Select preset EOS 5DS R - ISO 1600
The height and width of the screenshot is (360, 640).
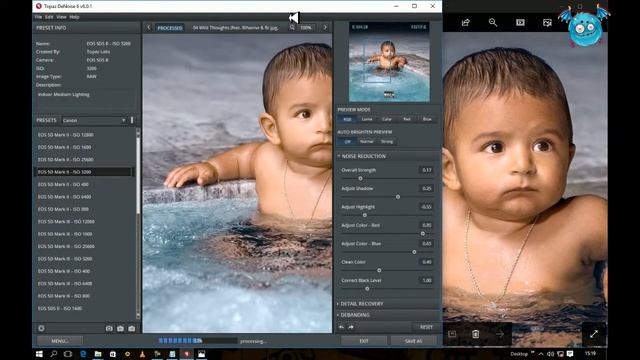click(x=60, y=308)
